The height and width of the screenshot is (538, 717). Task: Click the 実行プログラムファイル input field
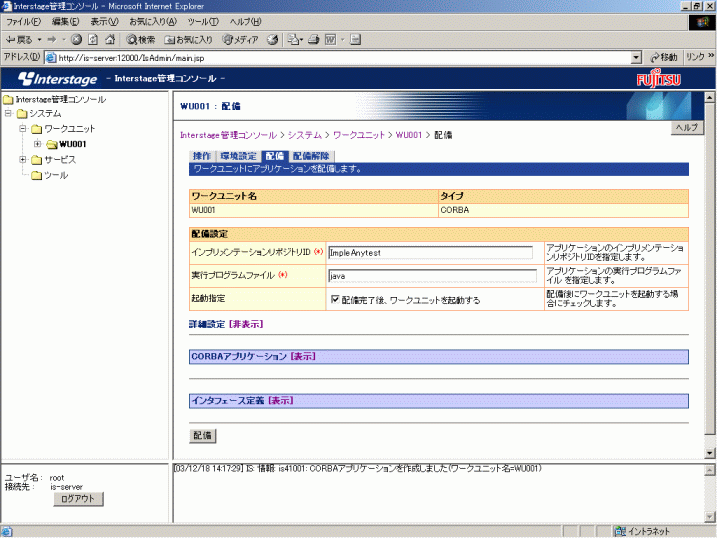click(x=433, y=276)
